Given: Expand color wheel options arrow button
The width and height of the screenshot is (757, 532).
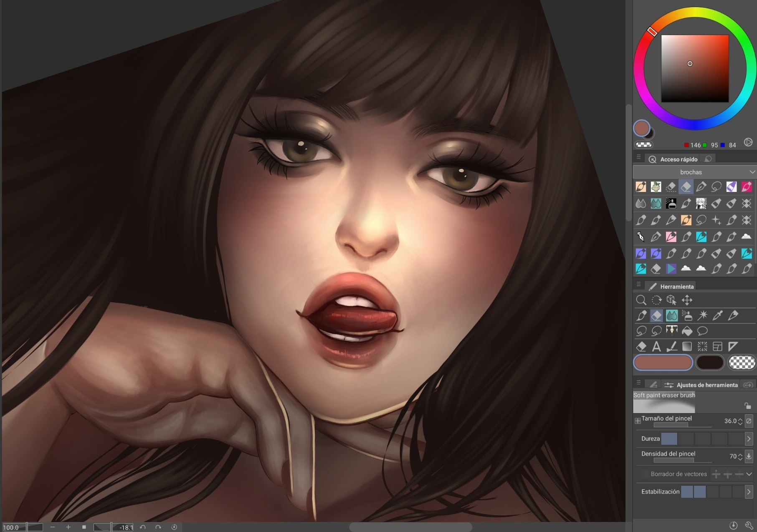Looking at the screenshot, I should [748, 142].
